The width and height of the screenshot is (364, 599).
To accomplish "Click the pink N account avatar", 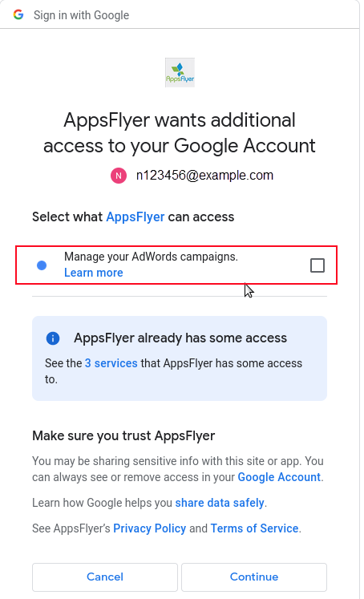I will [119, 176].
